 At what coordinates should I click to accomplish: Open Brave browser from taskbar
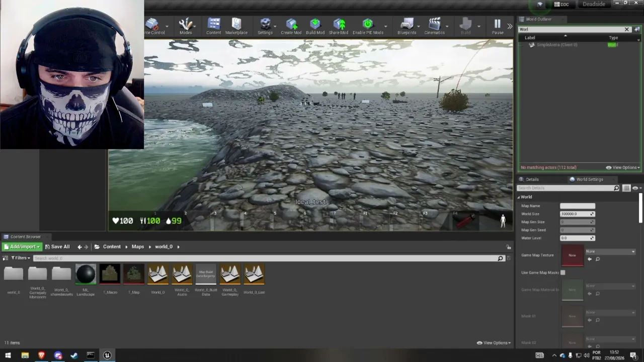pos(41,355)
